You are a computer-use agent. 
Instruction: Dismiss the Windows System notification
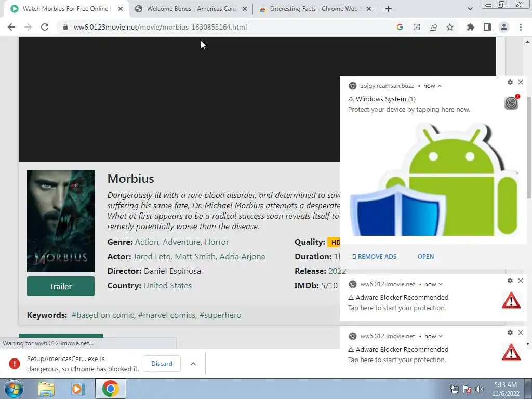521,82
